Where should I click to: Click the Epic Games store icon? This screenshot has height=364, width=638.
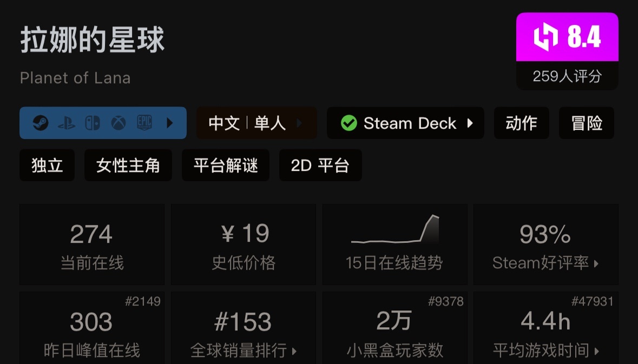point(144,123)
